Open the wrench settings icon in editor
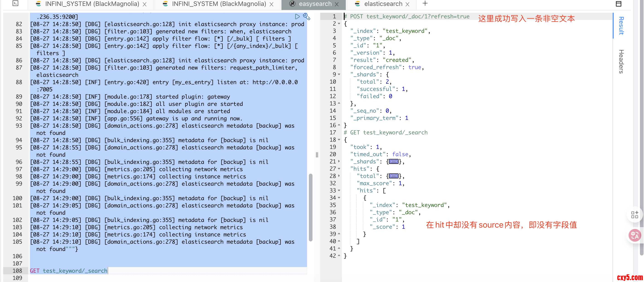Image resolution: width=644 pixels, height=282 pixels. coord(306,17)
